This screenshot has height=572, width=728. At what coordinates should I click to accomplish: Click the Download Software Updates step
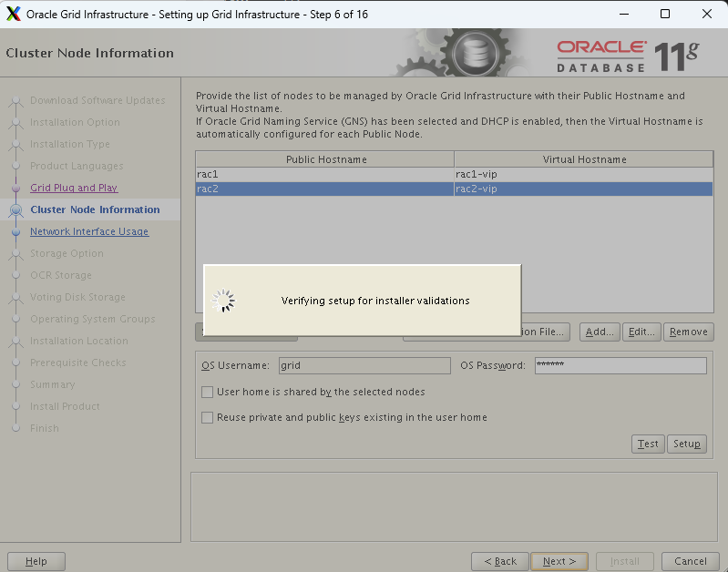click(97, 100)
